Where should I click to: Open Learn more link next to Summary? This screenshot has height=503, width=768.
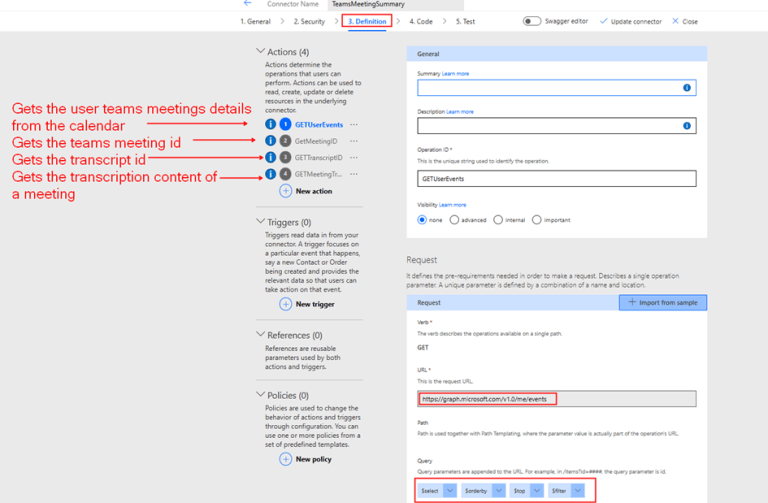456,73
